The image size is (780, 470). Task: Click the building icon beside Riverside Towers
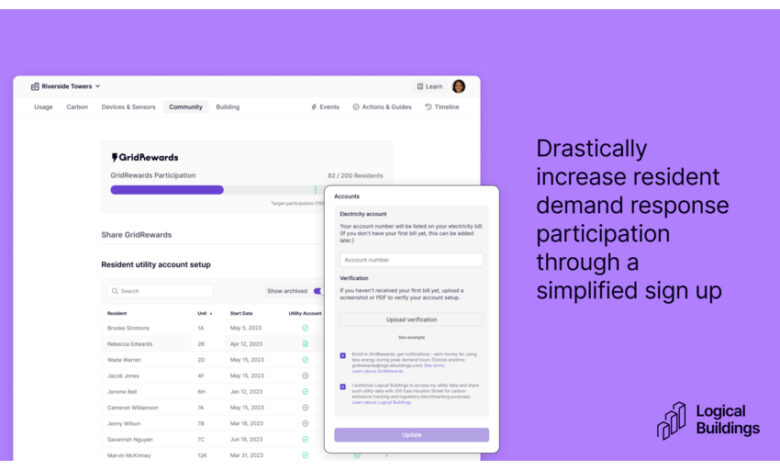tap(35, 86)
